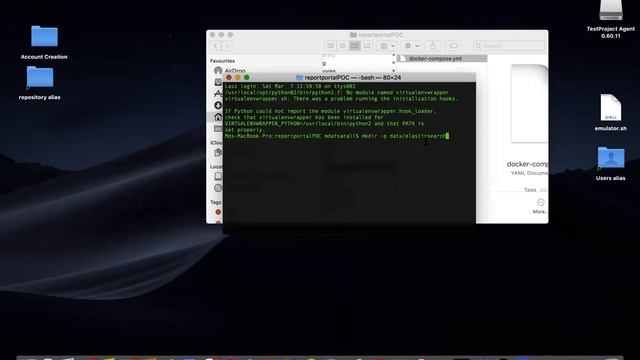Viewport: 640px width, 360px height.
Task: Click the document preview thumbnail in Finder
Action: pyautogui.click(x=529, y=104)
